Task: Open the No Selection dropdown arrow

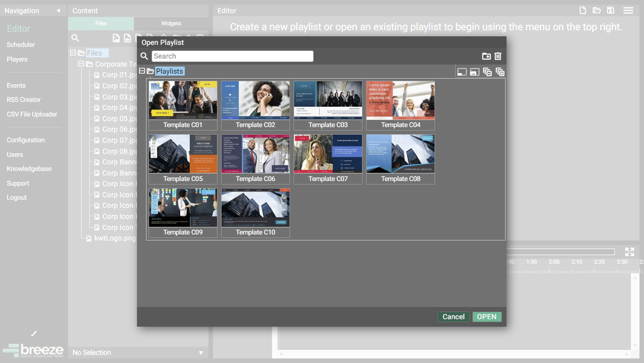Action: tap(201, 353)
